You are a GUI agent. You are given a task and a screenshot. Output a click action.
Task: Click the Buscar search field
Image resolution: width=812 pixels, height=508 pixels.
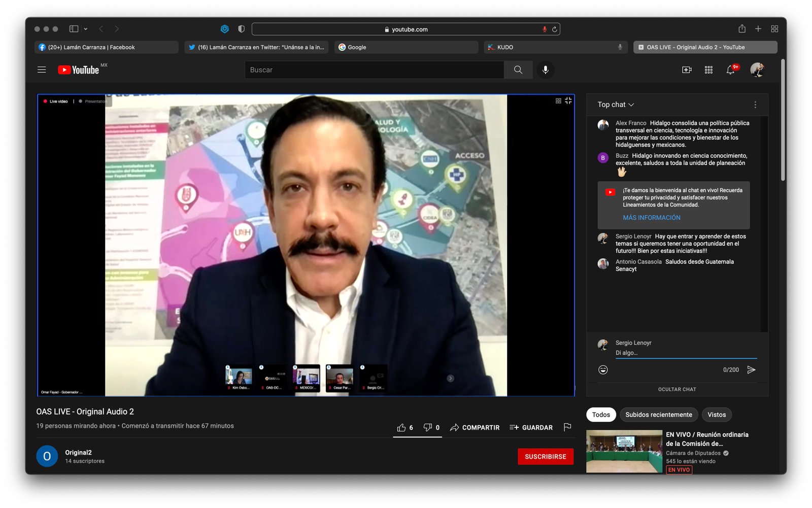[374, 70]
